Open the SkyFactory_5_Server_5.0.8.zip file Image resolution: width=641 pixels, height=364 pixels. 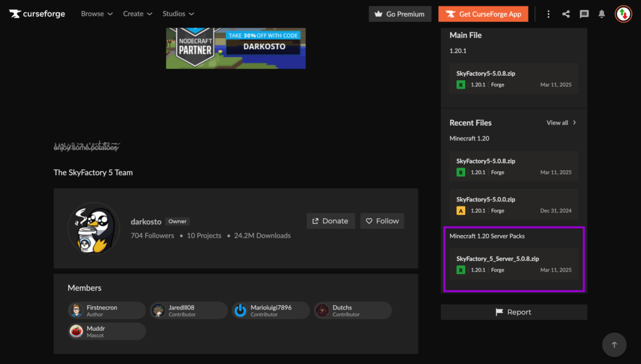(x=498, y=258)
